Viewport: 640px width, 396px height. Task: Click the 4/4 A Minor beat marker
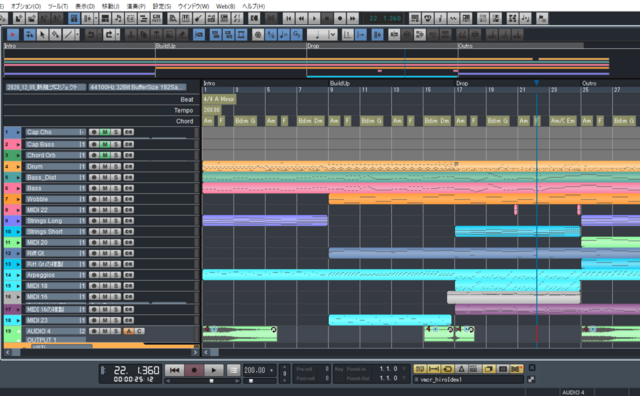(219, 99)
